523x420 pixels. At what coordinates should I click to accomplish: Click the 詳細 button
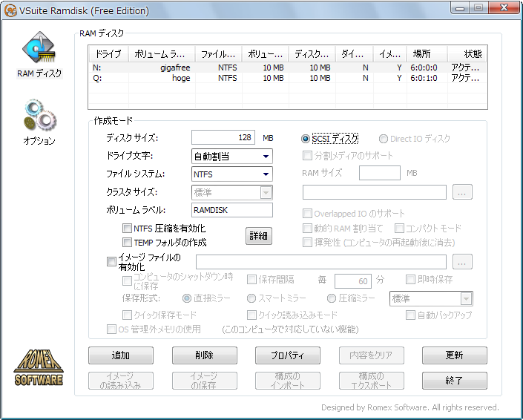point(258,236)
